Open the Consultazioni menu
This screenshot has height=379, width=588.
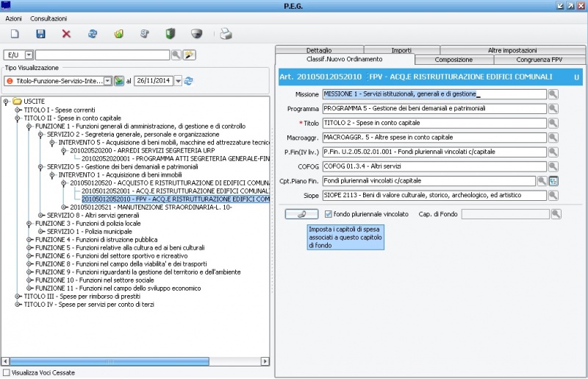pyautogui.click(x=49, y=18)
